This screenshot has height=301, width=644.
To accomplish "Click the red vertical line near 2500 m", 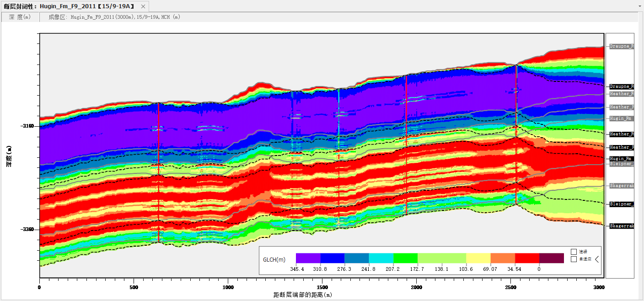I will click(x=516, y=137).
